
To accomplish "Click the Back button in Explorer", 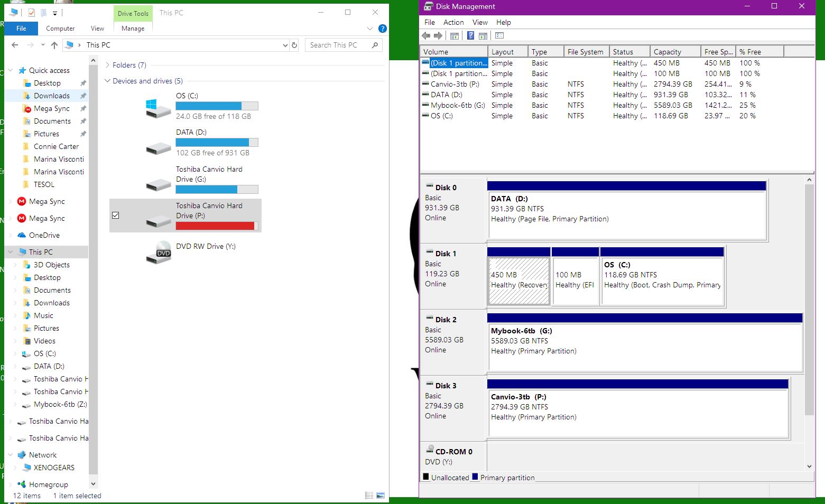I will point(15,45).
